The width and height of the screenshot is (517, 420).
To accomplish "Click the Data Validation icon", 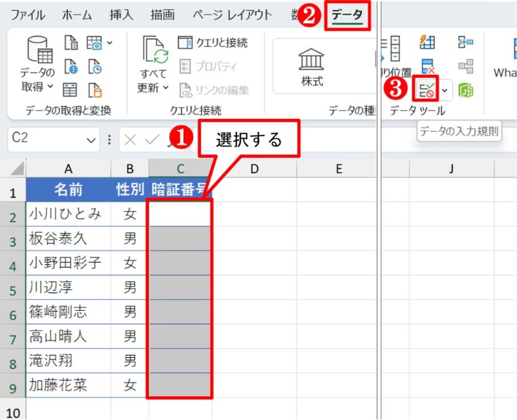I will pyautogui.click(x=427, y=90).
